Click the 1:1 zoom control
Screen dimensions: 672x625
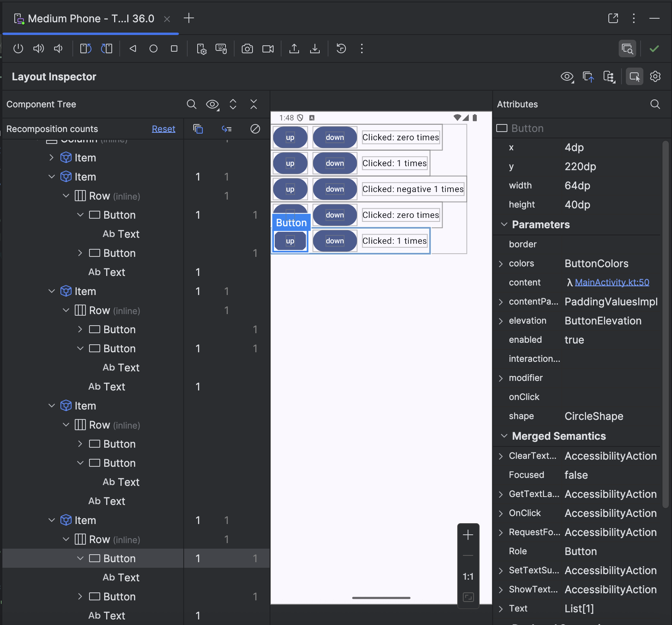(x=468, y=576)
